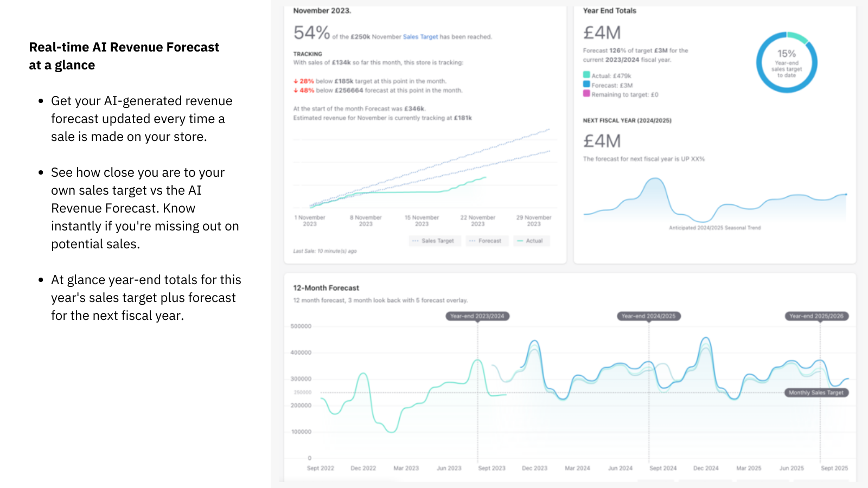Viewport: 868px width, 488px height.
Task: Select the Forecast £3M blue swatch
Action: pyautogui.click(x=586, y=84)
